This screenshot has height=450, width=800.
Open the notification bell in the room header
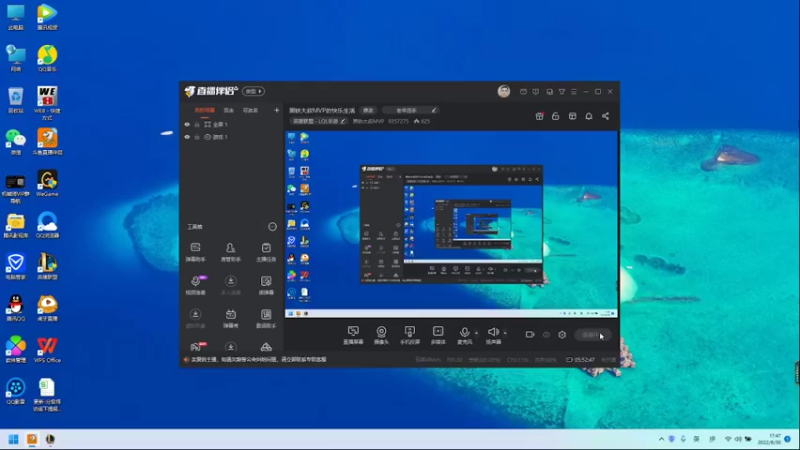point(589,116)
